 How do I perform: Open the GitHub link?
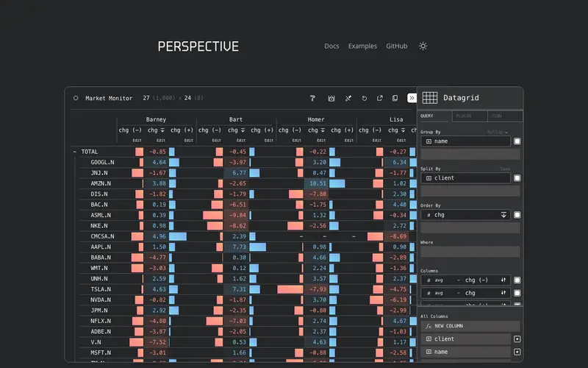pos(396,46)
